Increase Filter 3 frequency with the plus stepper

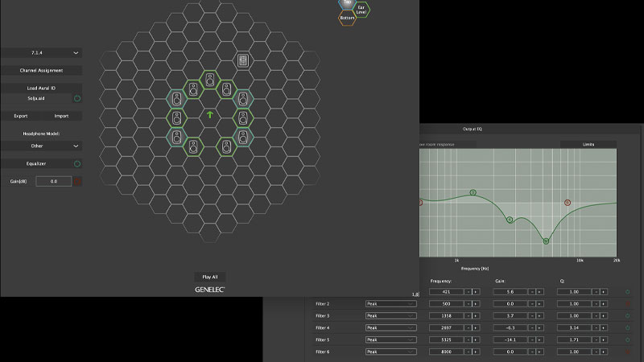coord(476,316)
